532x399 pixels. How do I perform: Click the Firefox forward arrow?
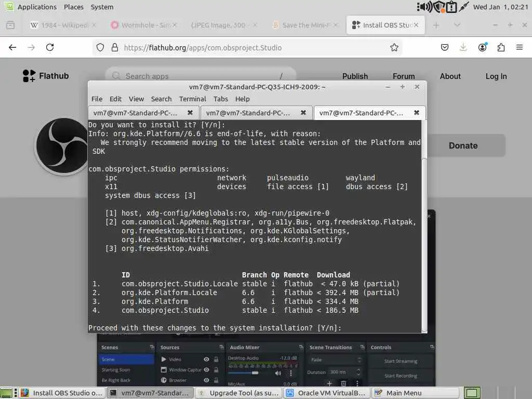pos(31,47)
